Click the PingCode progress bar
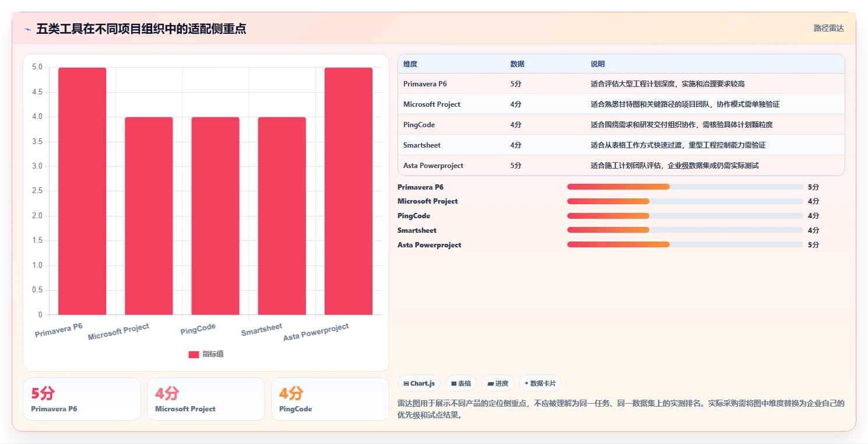This screenshot has width=868, height=444. click(685, 216)
